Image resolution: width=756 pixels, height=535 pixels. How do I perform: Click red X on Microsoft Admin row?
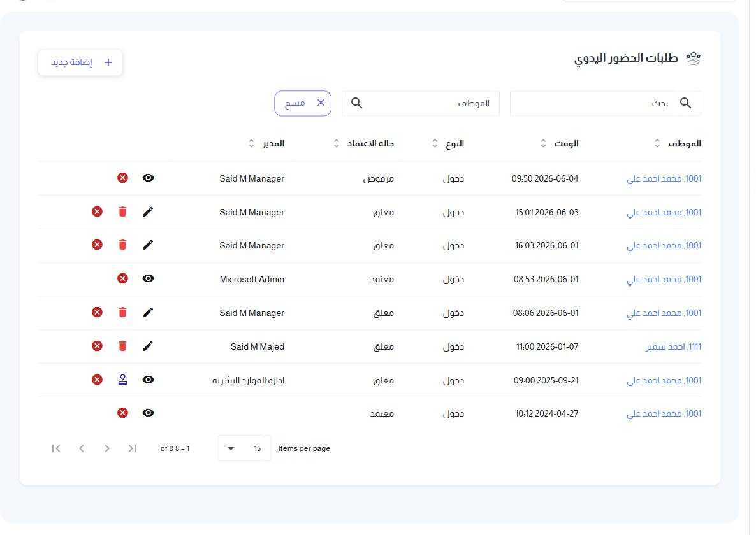pyautogui.click(x=122, y=278)
